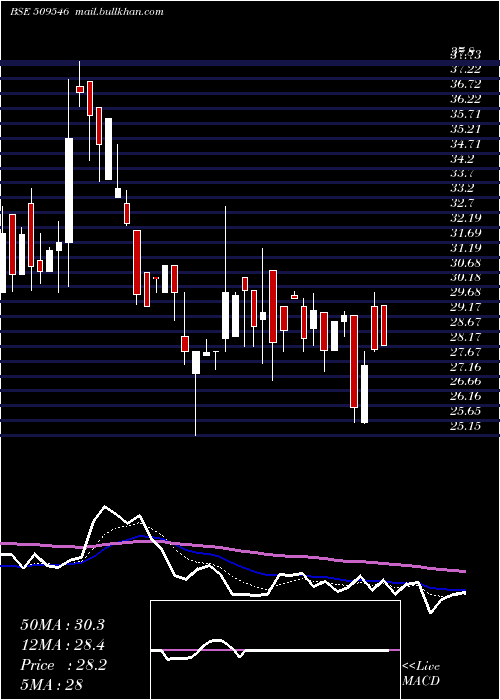
Task: Select the 31.19 price level
Action: click(466, 248)
